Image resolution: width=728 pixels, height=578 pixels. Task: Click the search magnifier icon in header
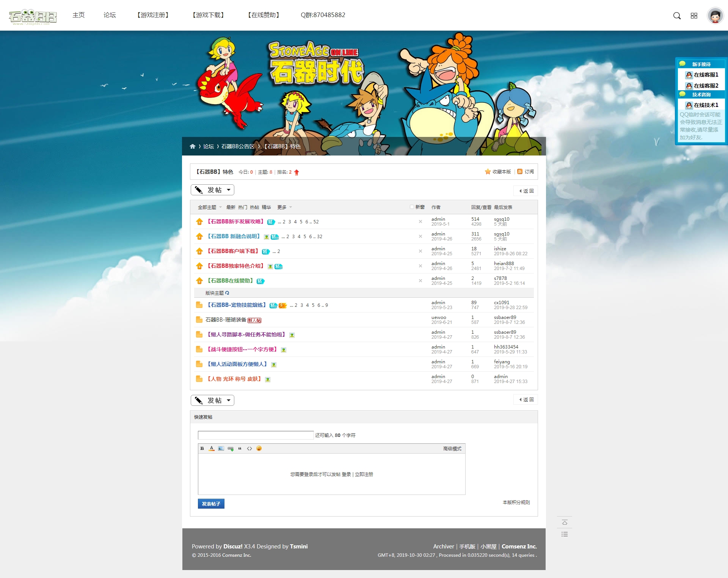point(677,16)
